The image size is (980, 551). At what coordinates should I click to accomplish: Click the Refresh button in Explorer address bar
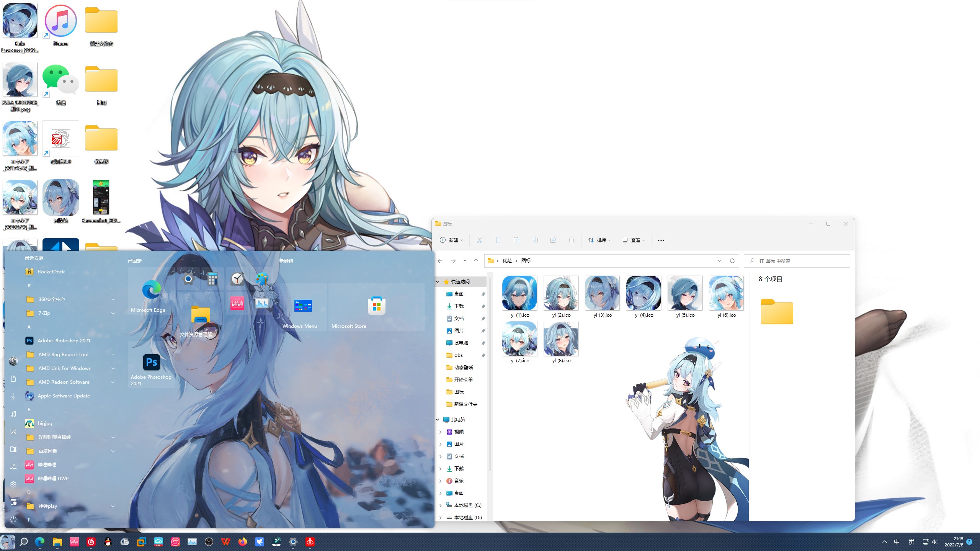click(732, 261)
